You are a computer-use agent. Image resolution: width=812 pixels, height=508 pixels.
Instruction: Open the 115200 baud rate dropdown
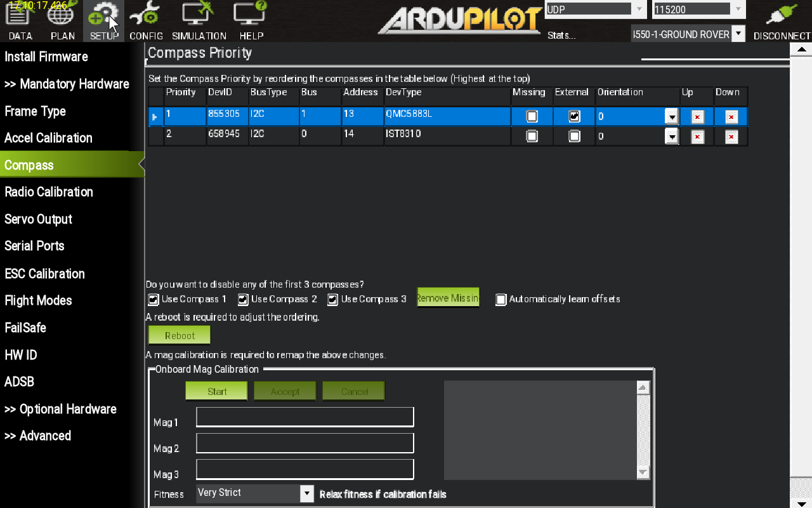coord(738,9)
